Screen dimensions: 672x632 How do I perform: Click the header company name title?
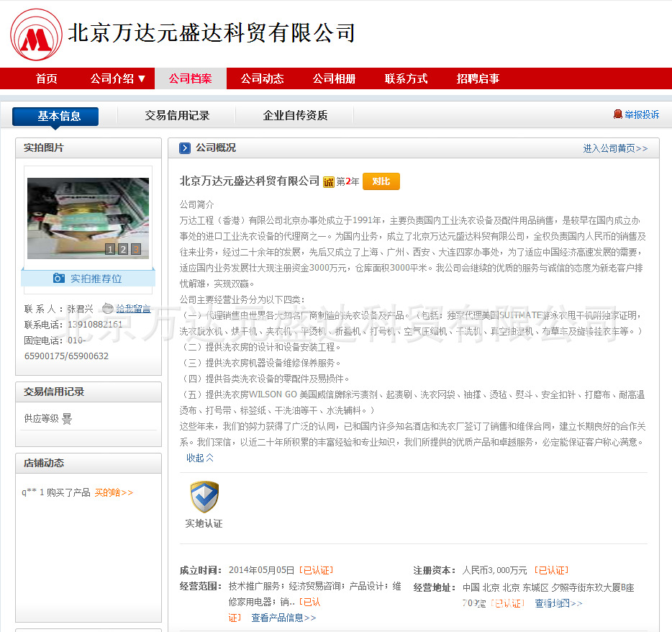tap(212, 32)
